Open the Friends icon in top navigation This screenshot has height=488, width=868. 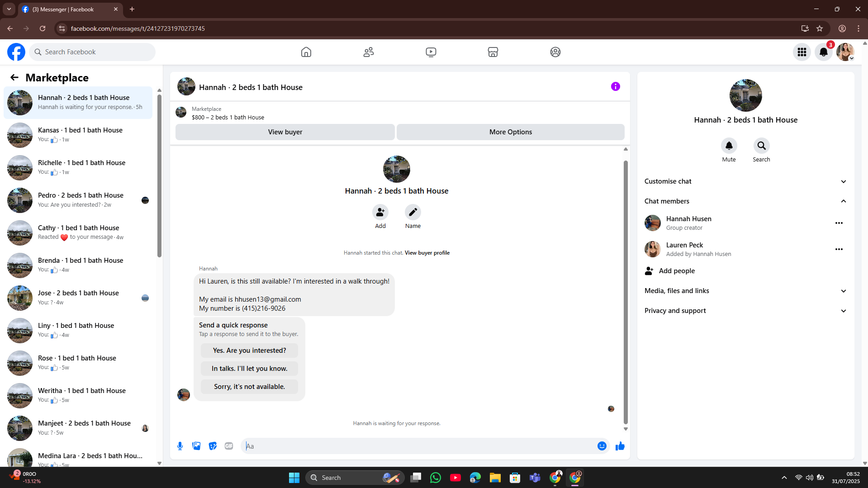369,52
